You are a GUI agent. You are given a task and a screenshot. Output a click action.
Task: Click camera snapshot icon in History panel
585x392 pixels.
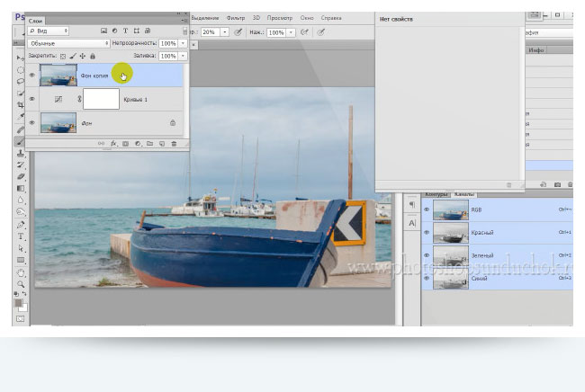coord(557,184)
